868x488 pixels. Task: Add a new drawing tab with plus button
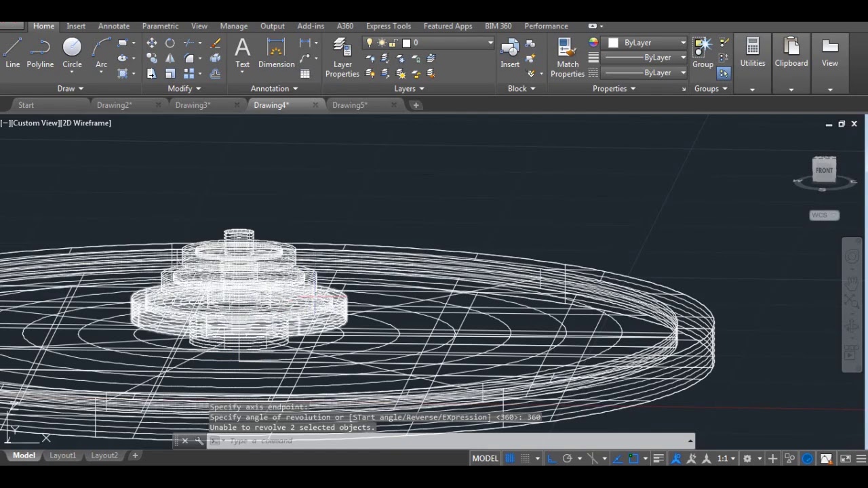(416, 105)
